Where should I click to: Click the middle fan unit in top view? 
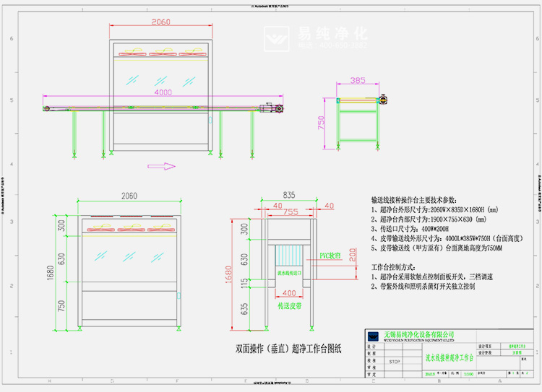pyautogui.click(x=160, y=52)
